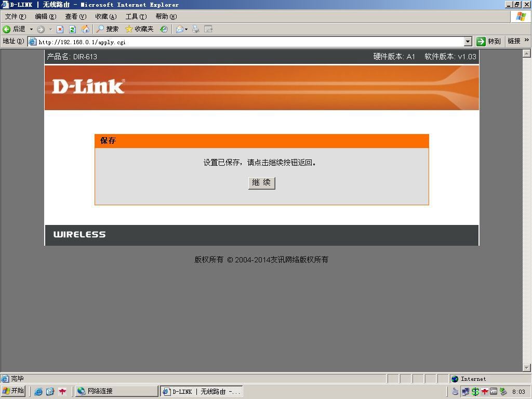Screen dimensions: 532x399
Task: Refresh the page with the green arrows icon
Action: [x=72, y=29]
